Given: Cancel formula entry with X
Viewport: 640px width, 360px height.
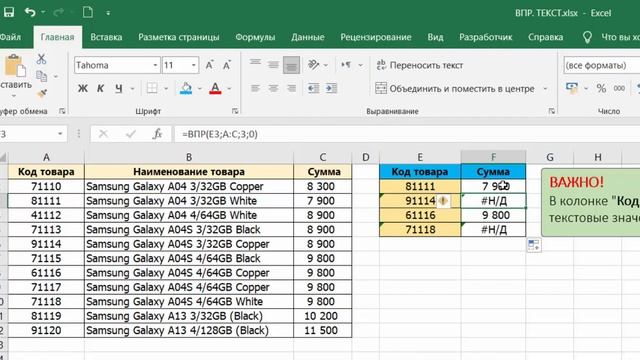Looking at the screenshot, I should [x=103, y=134].
